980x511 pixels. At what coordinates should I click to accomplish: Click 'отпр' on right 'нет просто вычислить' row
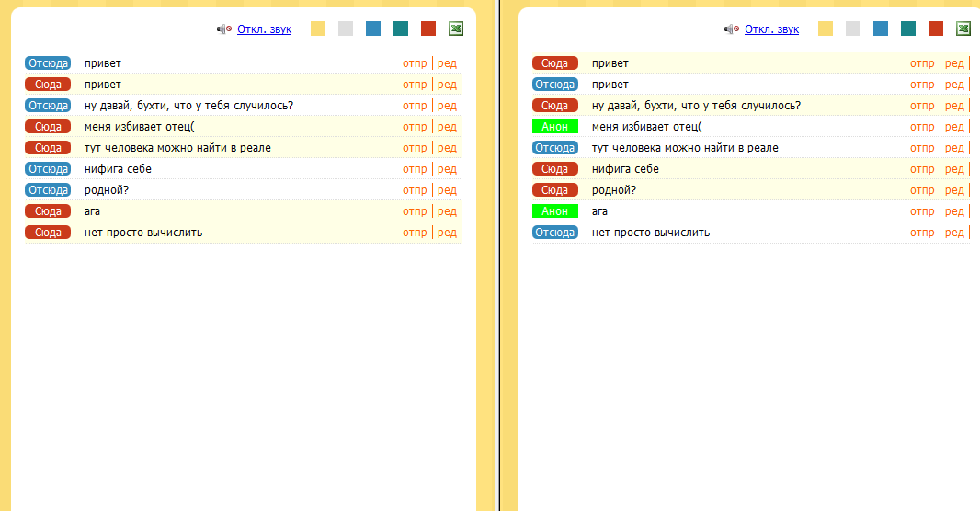coord(922,233)
